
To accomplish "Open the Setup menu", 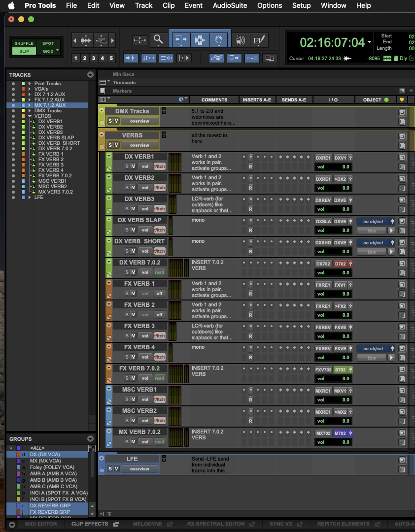I will click(x=301, y=5).
